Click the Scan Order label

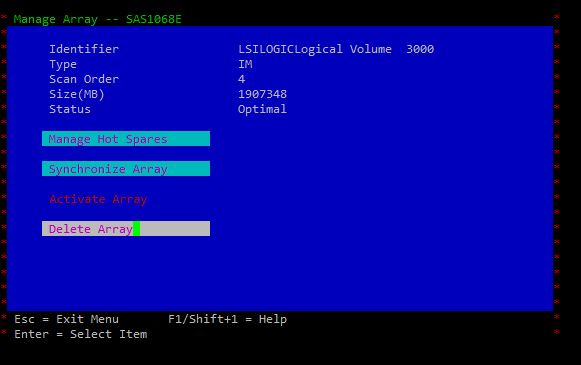click(84, 79)
